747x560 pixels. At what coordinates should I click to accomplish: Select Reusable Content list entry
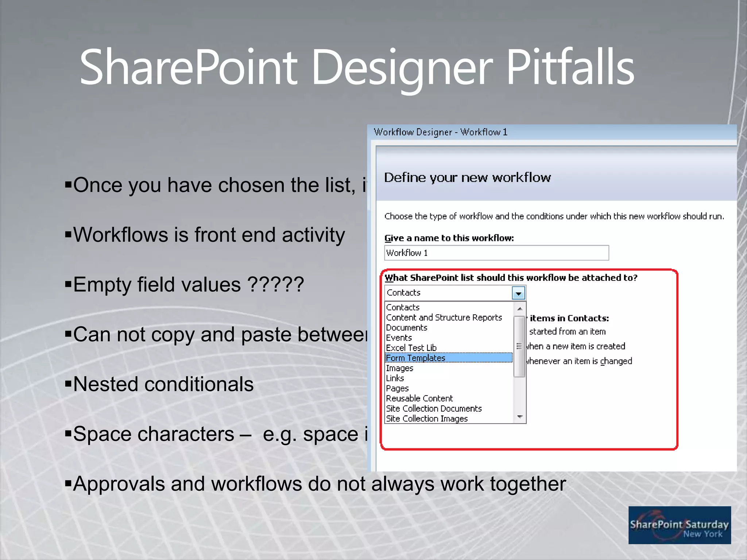pos(419,398)
